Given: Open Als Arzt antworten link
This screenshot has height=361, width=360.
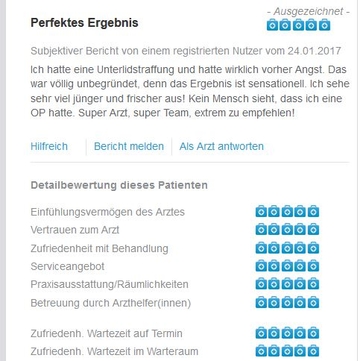Looking at the screenshot, I should [x=221, y=146].
